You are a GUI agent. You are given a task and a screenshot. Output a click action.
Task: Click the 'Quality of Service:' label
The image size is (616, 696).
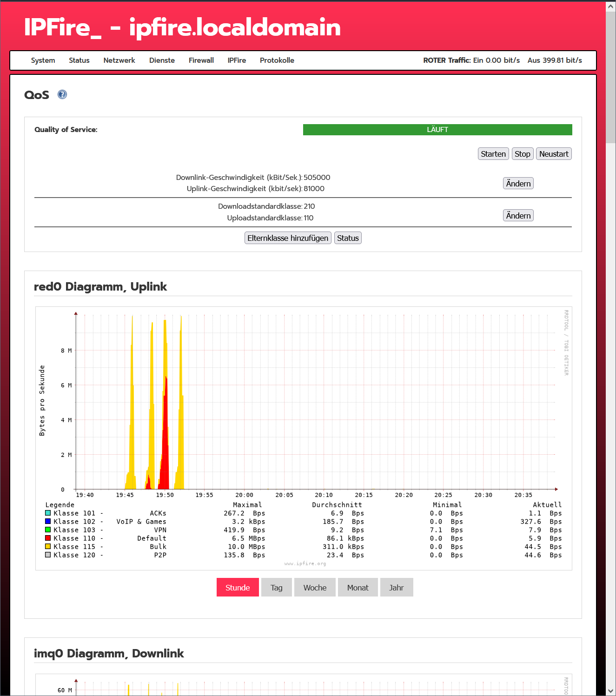pos(66,130)
